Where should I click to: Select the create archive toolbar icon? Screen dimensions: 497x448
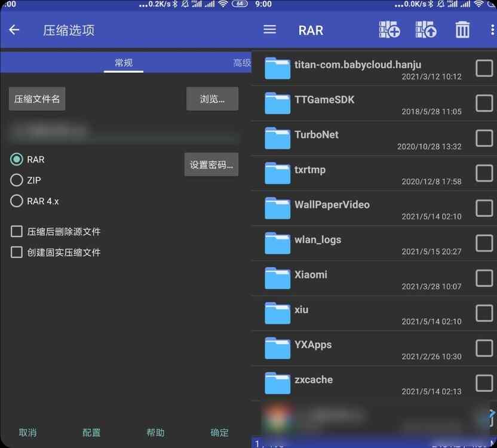point(389,29)
